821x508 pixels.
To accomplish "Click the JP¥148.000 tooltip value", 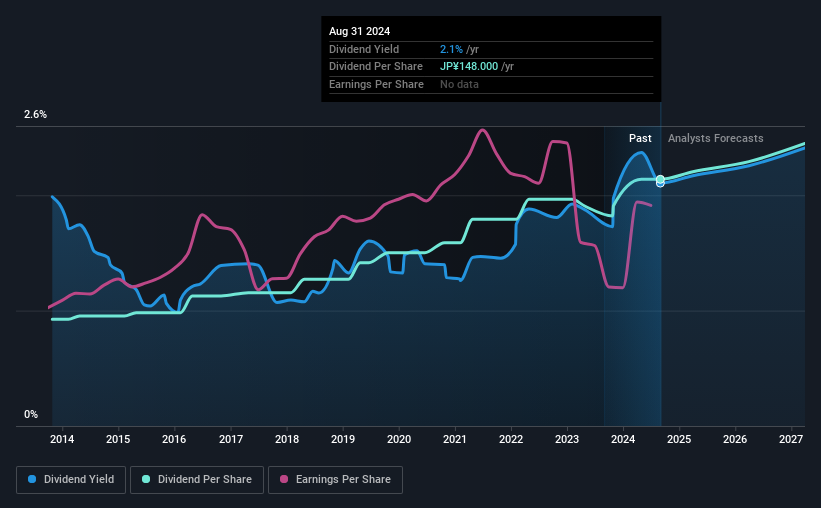I will (469, 67).
